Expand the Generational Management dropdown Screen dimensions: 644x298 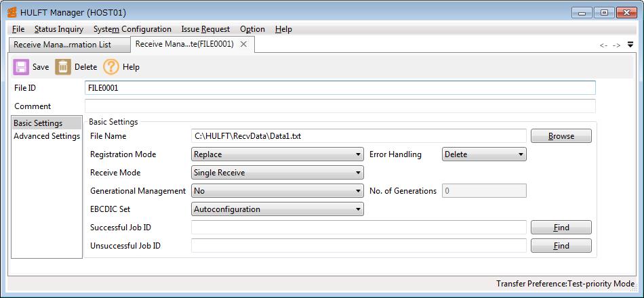[277, 191]
